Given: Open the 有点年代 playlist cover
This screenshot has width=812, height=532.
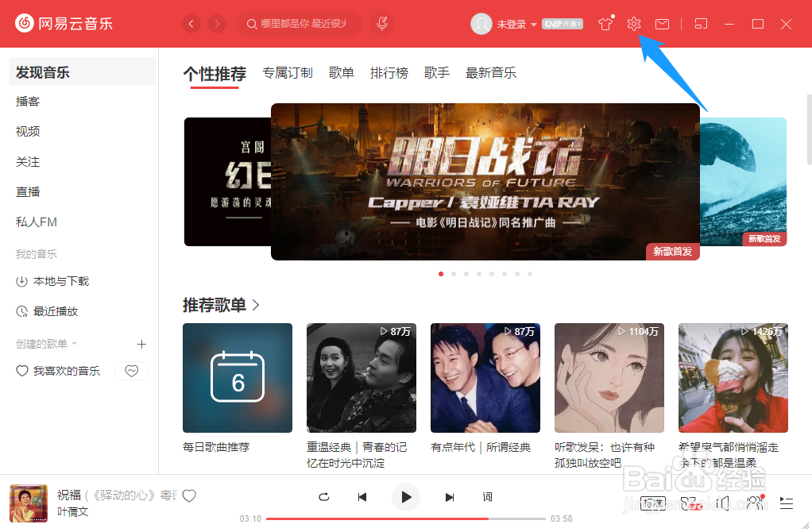Looking at the screenshot, I should click(485, 378).
